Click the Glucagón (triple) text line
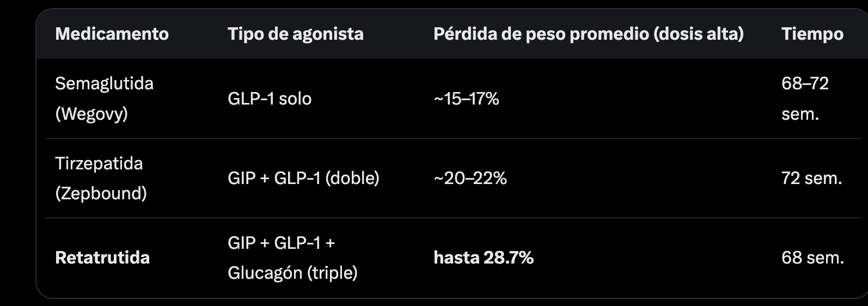The width and height of the screenshot is (868, 306). [292, 273]
